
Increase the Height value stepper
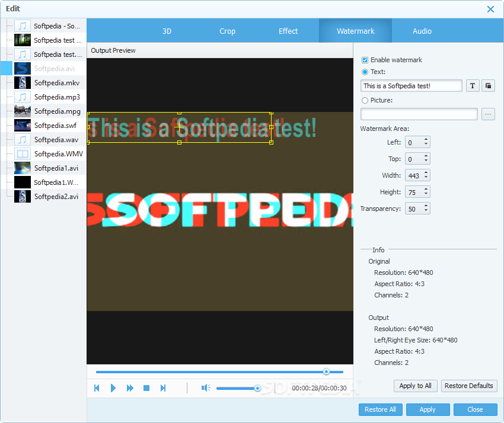(x=426, y=190)
